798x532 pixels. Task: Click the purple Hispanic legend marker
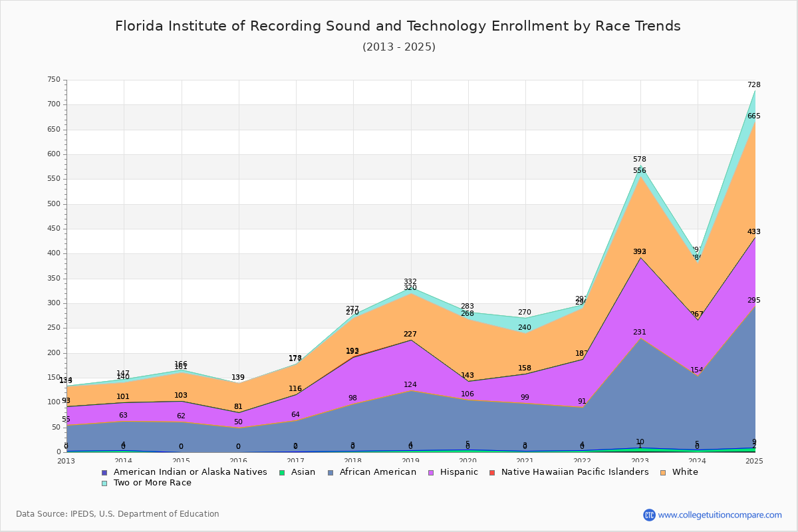430,472
